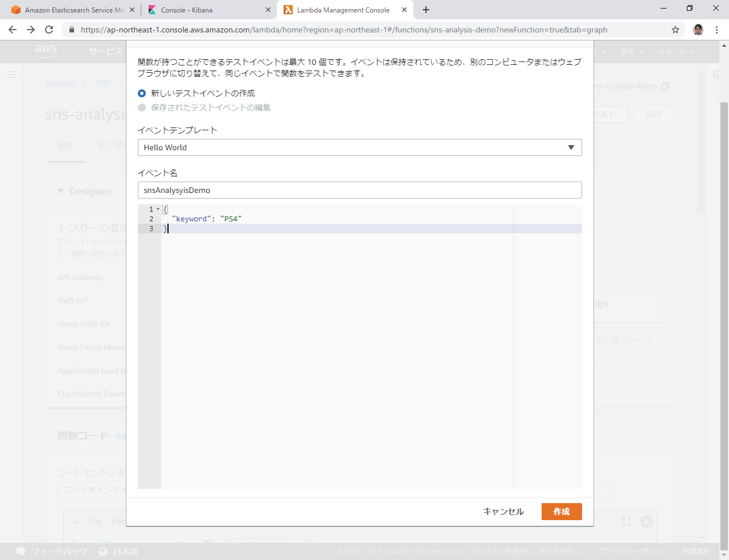Viewport: 729px width, 560px height.
Task: Bookmark page with star icon
Action: point(675,30)
